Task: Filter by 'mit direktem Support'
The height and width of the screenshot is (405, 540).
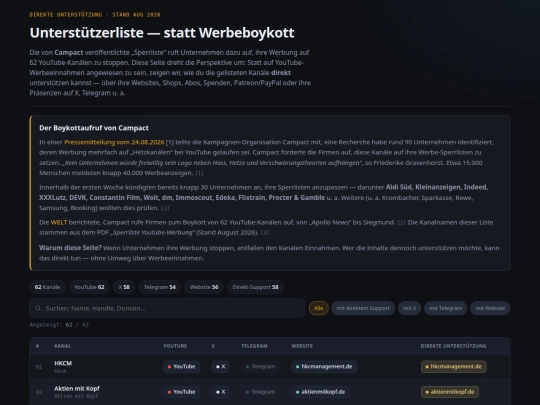Action: click(363, 308)
